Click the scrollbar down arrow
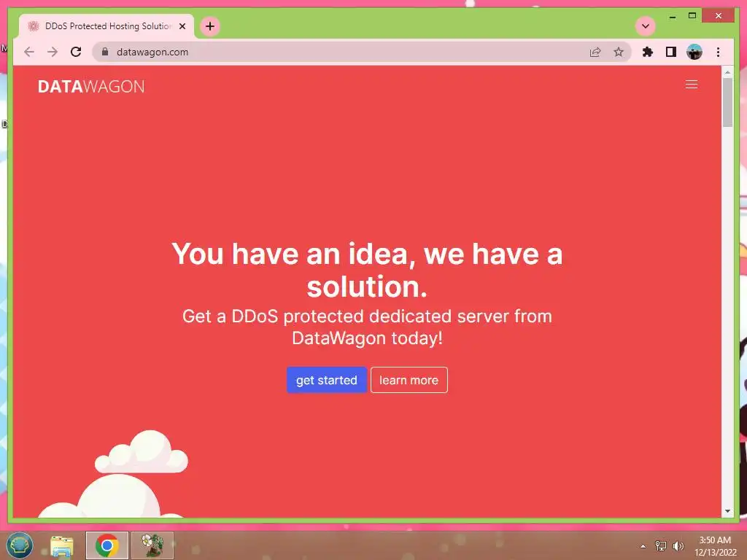 coord(727,511)
